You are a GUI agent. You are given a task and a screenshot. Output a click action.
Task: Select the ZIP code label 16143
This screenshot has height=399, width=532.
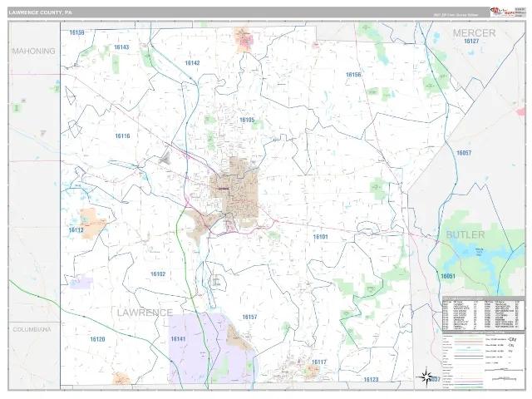point(121,47)
